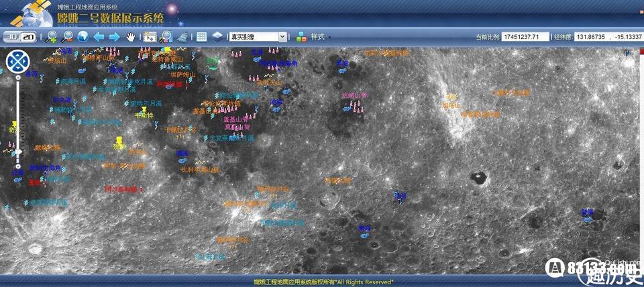The image size is (644, 287).
Task: Click the latitude field showing -15.13337
Action: click(x=628, y=37)
